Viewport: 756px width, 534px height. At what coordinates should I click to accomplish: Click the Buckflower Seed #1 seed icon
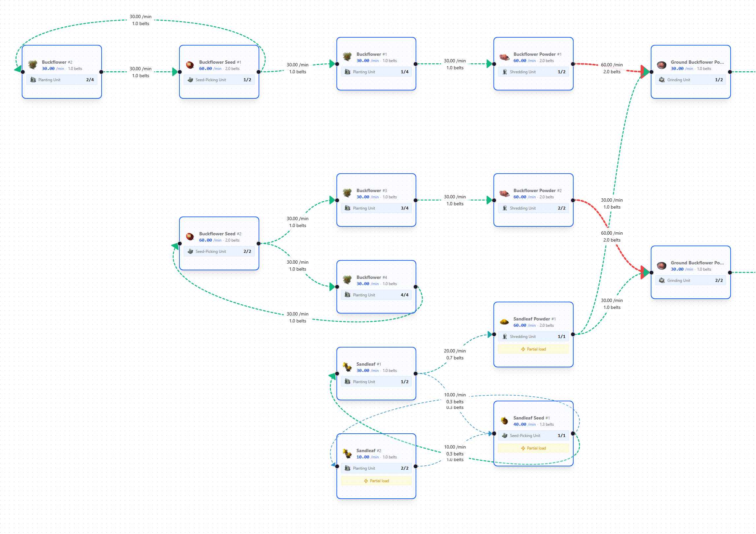[190, 65]
